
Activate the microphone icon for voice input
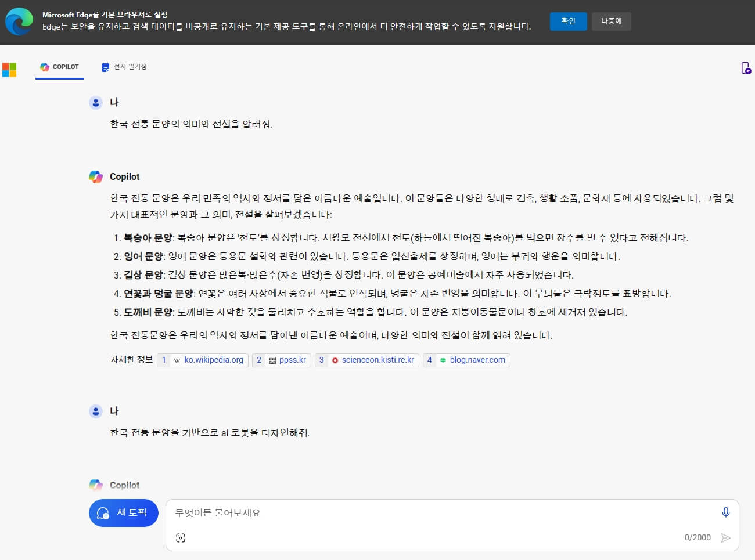[725, 512]
